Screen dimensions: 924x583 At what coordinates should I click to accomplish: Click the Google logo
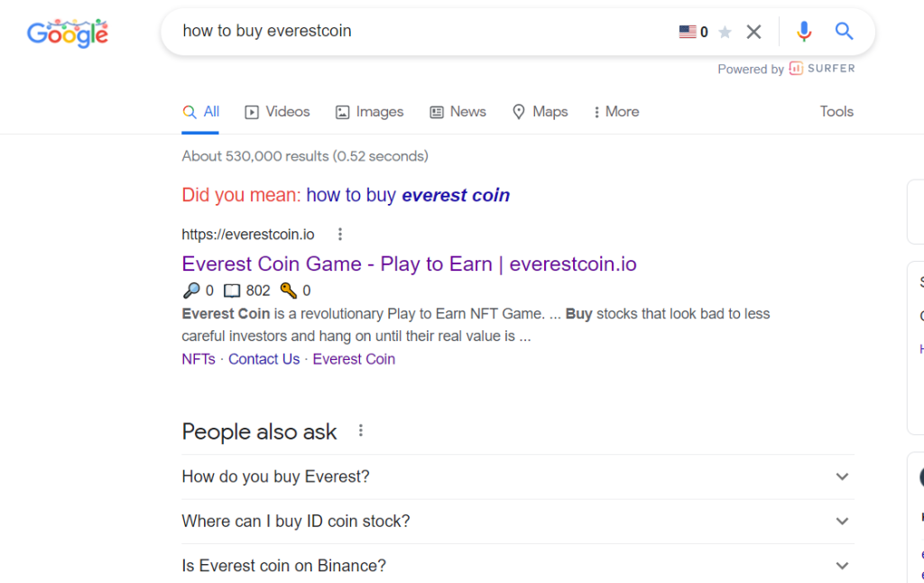67,33
